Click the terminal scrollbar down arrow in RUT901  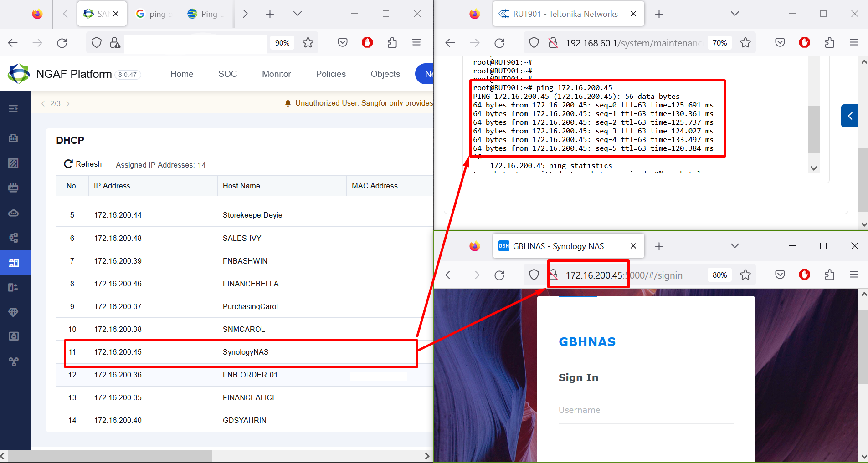click(814, 168)
